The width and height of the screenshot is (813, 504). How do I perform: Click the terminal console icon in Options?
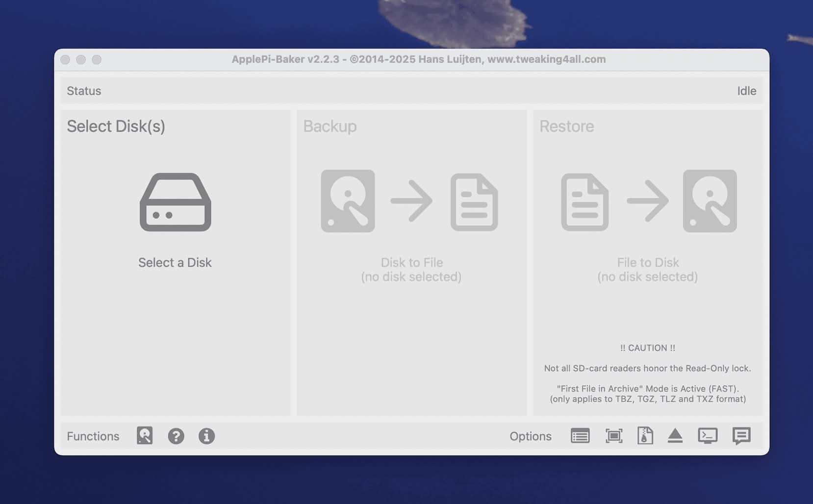708,435
